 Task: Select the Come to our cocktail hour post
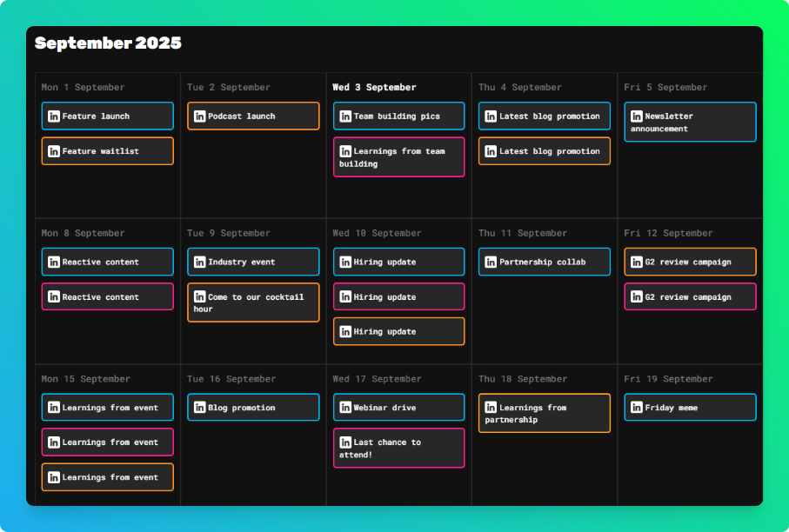click(x=252, y=302)
